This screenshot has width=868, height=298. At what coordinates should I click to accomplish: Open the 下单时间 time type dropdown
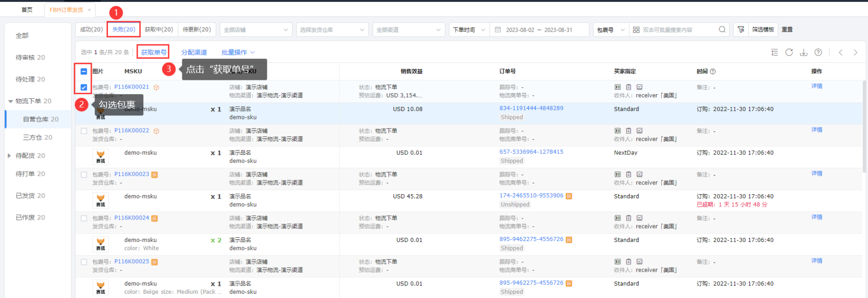pos(469,29)
